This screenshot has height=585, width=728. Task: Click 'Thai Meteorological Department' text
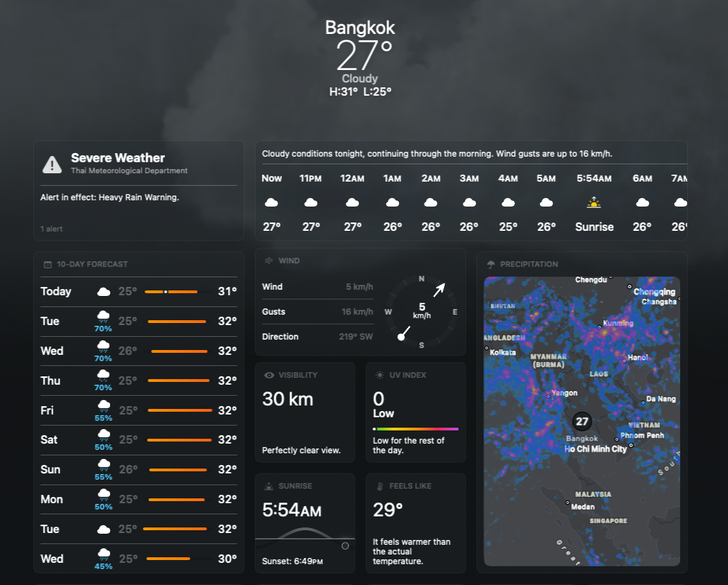coord(129,171)
